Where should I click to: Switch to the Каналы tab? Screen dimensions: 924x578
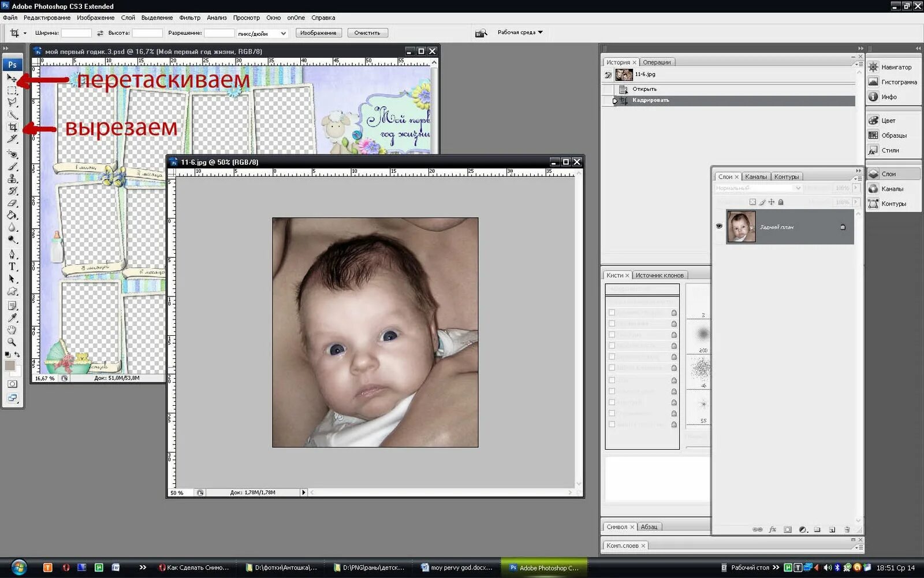(x=755, y=177)
